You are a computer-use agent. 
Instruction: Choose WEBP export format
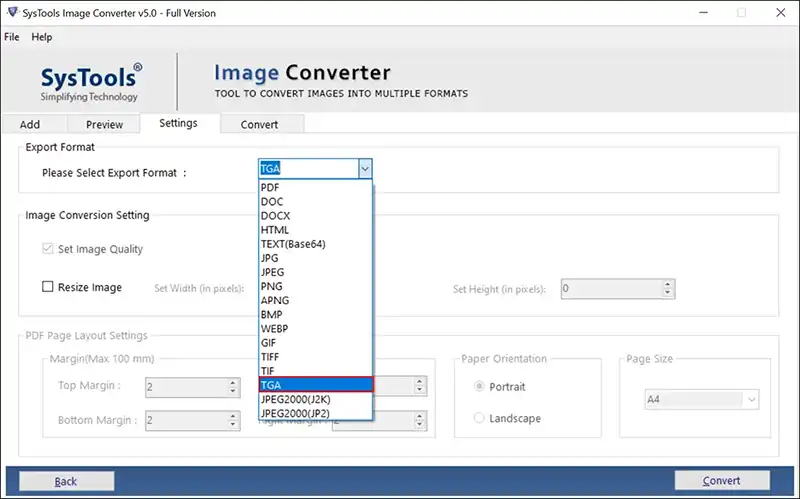click(x=315, y=329)
